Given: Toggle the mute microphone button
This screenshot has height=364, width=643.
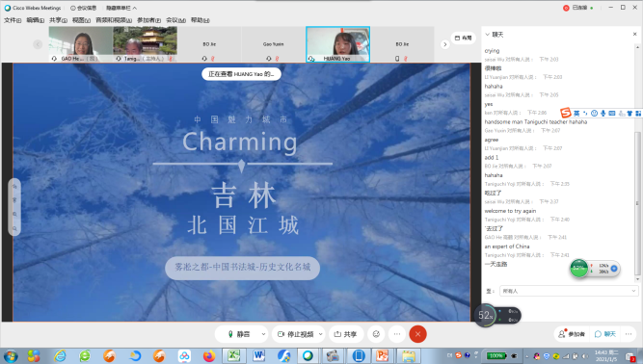Looking at the screenshot, I should click(x=239, y=334).
